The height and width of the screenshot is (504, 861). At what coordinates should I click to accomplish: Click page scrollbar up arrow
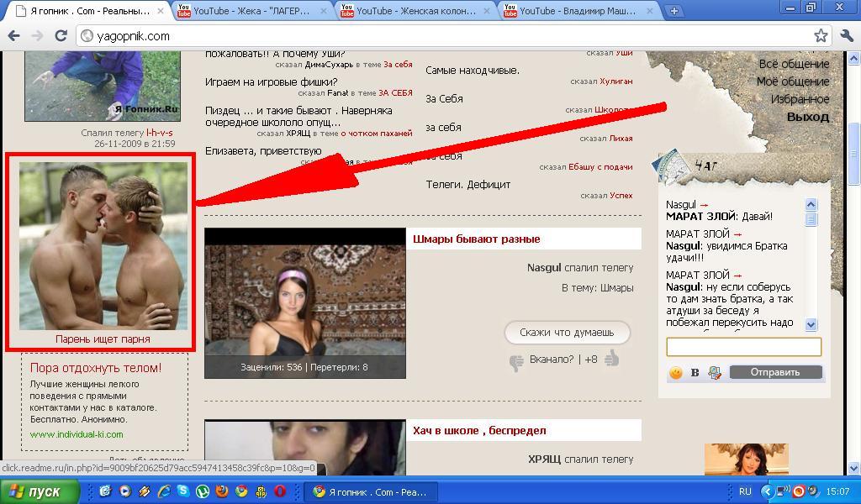[x=854, y=58]
